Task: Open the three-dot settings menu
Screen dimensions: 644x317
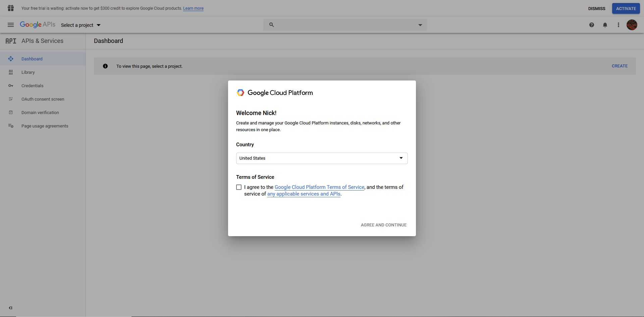Action: coord(619,25)
